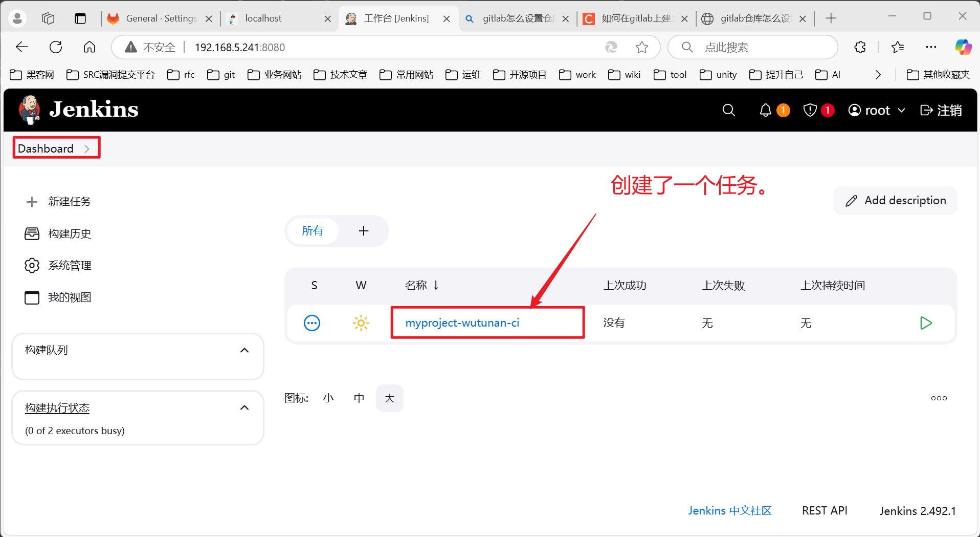This screenshot has width=980, height=537.
Task: Open the three-dot more options menu
Action: tap(939, 398)
